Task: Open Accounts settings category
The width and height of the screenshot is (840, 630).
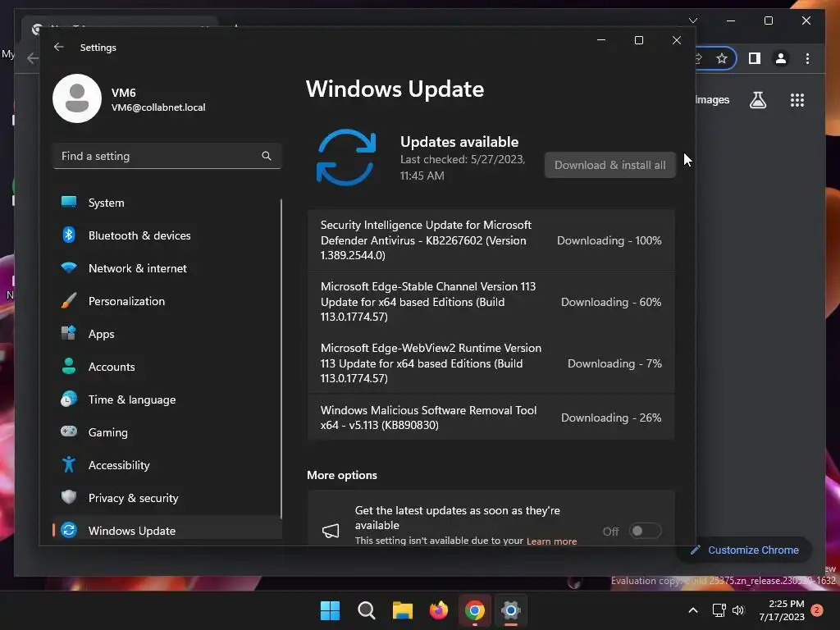Action: coord(167,367)
